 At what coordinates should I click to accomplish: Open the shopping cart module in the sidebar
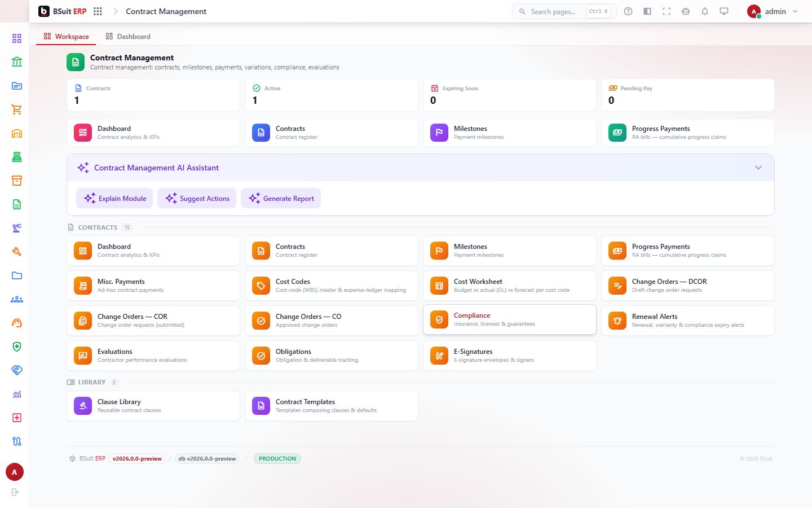coord(17,110)
